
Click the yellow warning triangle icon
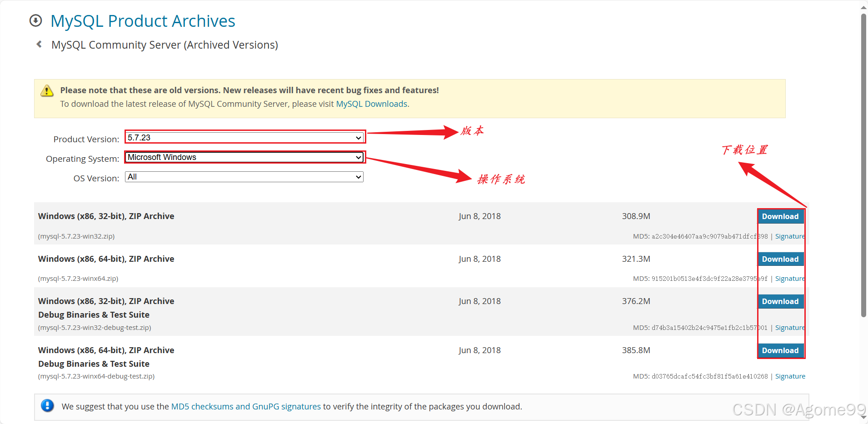47,90
